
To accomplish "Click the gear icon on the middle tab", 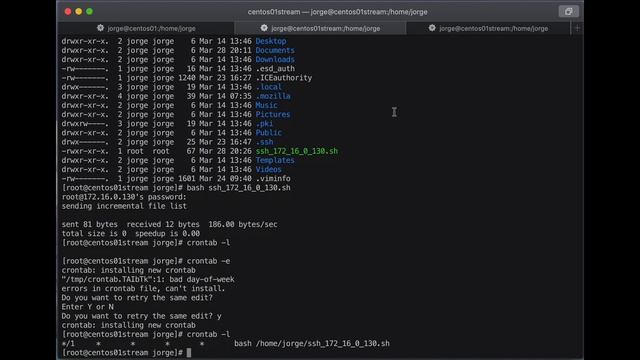I will (264, 28).
